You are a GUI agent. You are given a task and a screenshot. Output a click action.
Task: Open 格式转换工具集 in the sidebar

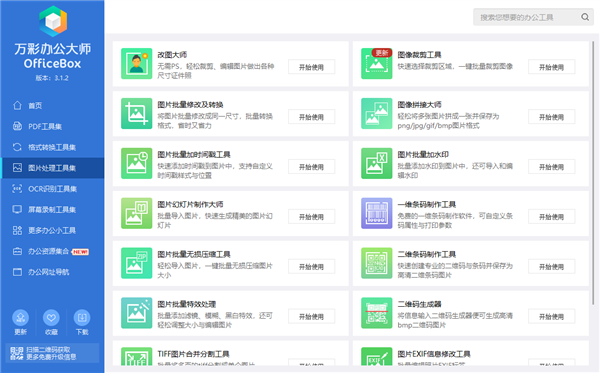52,147
